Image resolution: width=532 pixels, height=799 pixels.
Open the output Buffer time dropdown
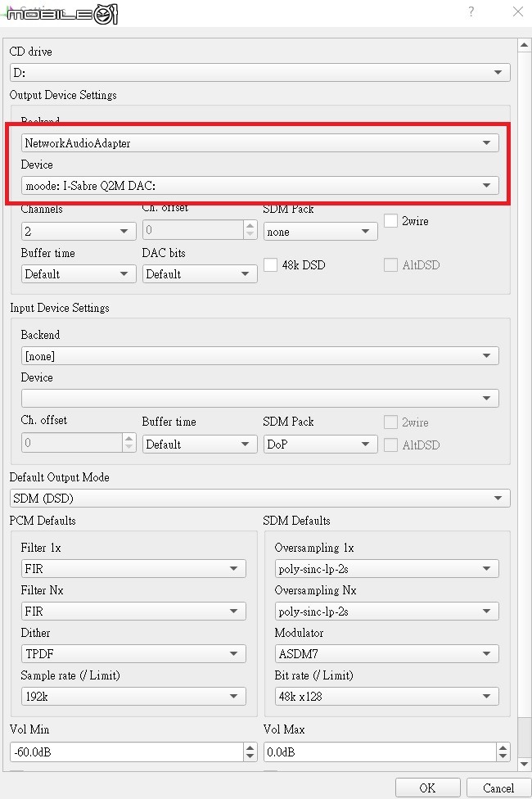pos(79,274)
